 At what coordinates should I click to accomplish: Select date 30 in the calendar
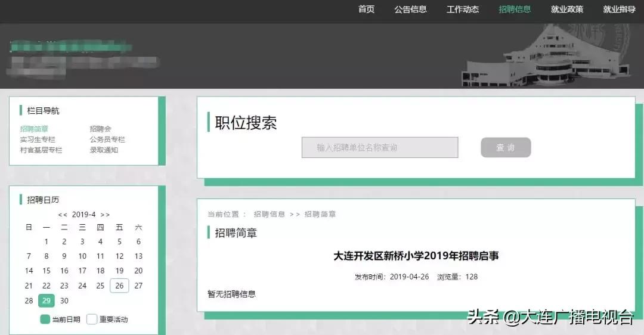pos(64,300)
